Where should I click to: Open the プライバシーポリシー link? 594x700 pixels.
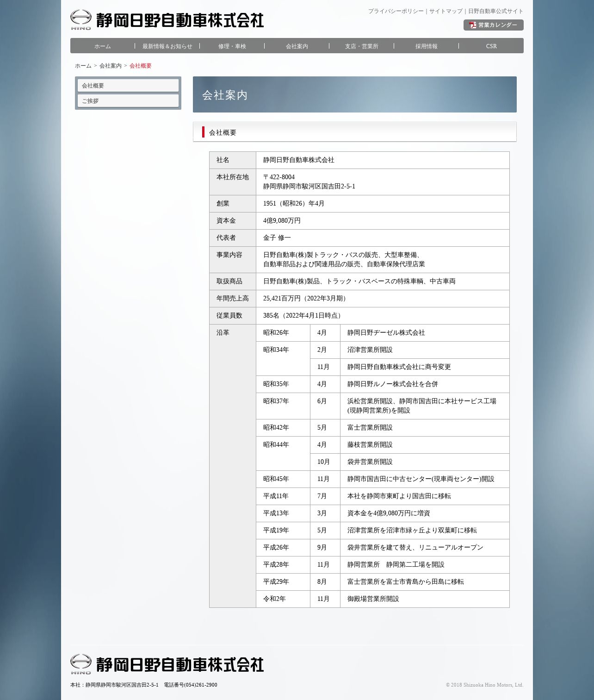click(x=396, y=11)
